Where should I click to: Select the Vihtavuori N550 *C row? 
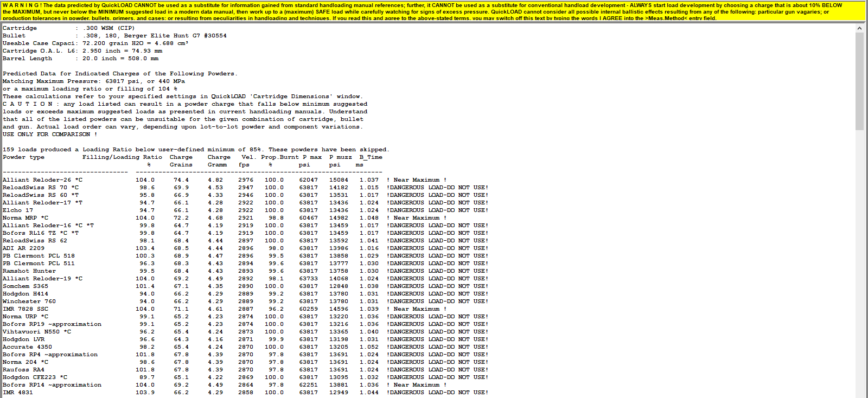pos(245,332)
